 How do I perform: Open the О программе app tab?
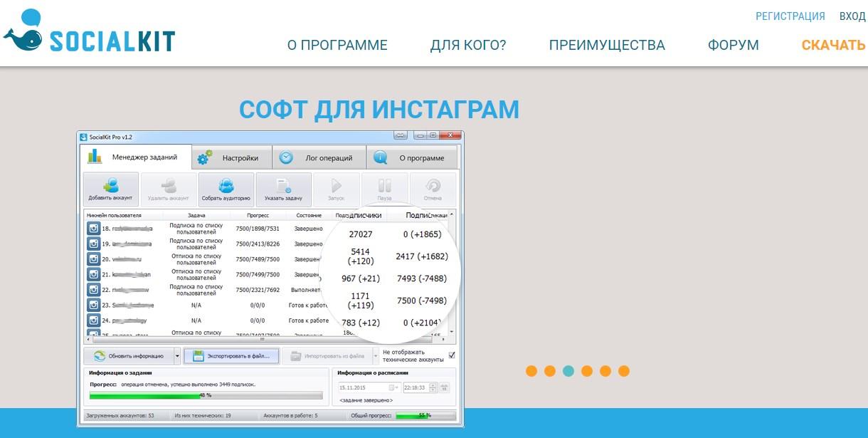[x=413, y=158]
